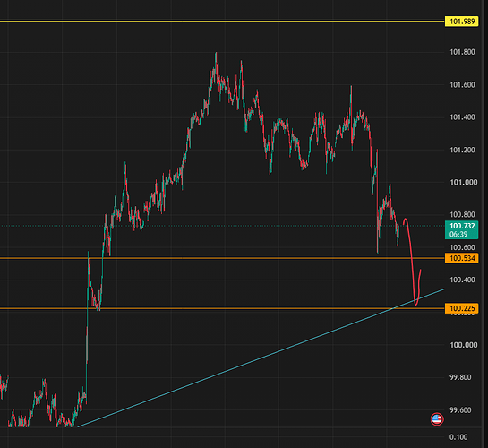Select the yellow horizontal line at 101.989
Image resolution: width=488 pixels, height=448 pixels.
[x=222, y=22]
